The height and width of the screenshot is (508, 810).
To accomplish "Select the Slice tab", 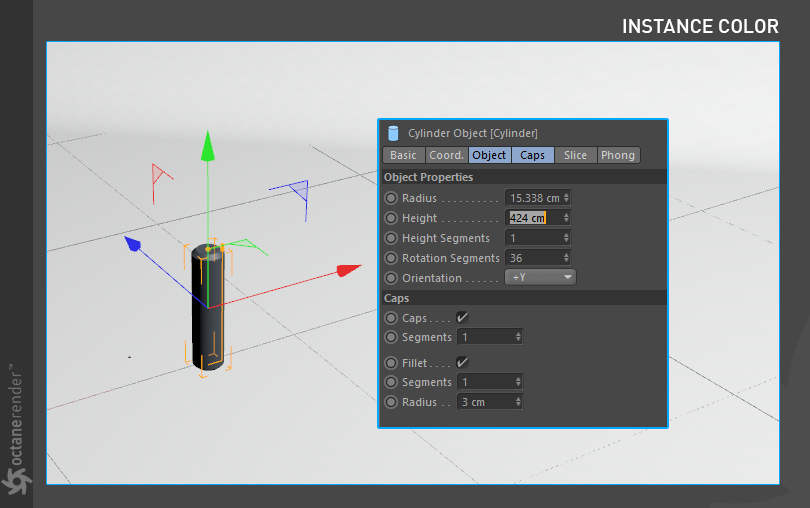I will (x=575, y=155).
